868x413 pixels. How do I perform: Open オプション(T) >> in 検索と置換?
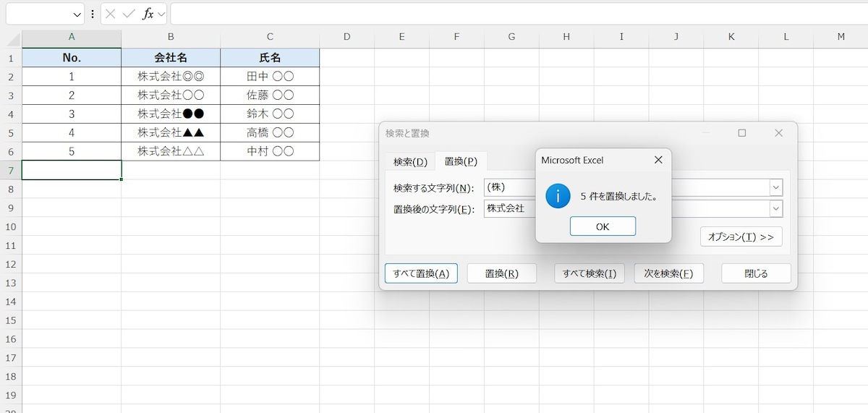pyautogui.click(x=741, y=237)
